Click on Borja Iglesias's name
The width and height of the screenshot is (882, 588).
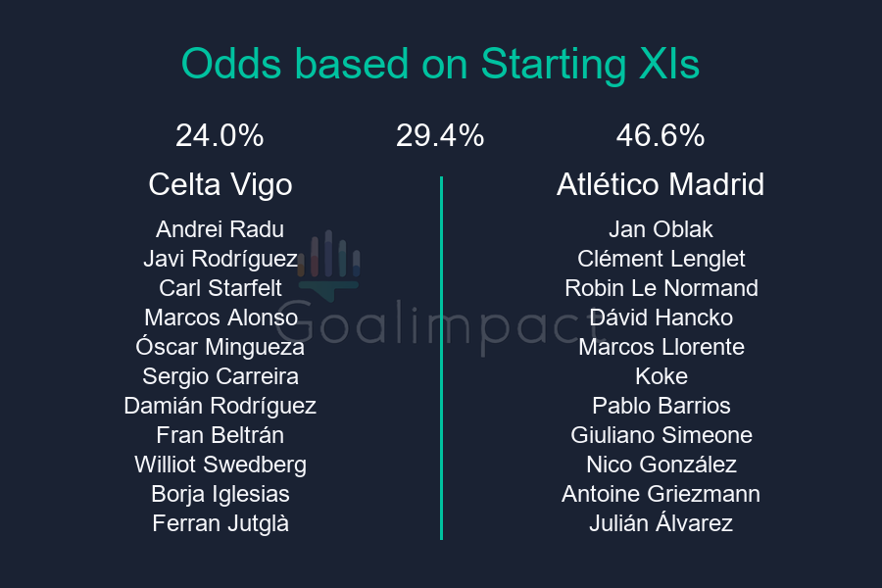tap(220, 494)
